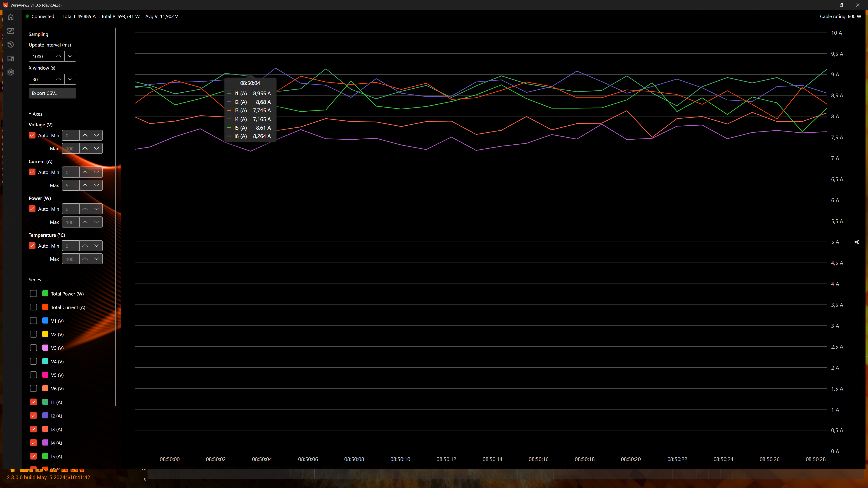Open the devices sidebar icon
This screenshot has height=488, width=868.
point(11,59)
